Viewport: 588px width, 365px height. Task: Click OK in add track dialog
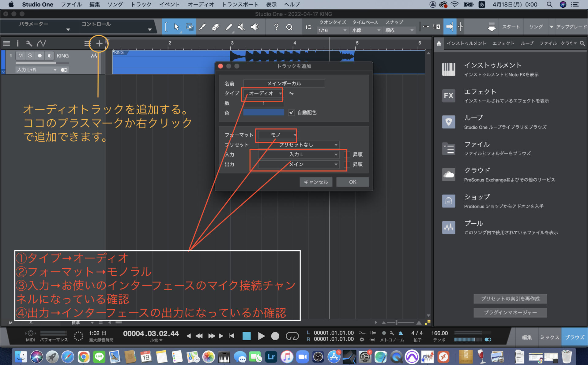(x=352, y=182)
